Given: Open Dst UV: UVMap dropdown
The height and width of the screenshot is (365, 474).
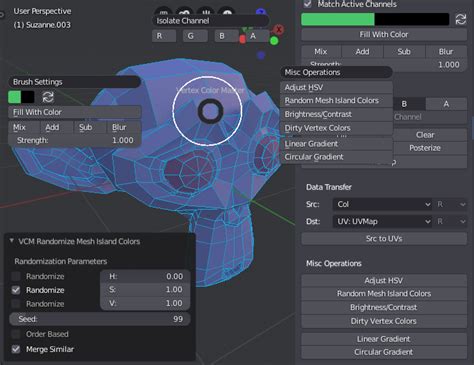Looking at the screenshot, I should coord(383,221).
